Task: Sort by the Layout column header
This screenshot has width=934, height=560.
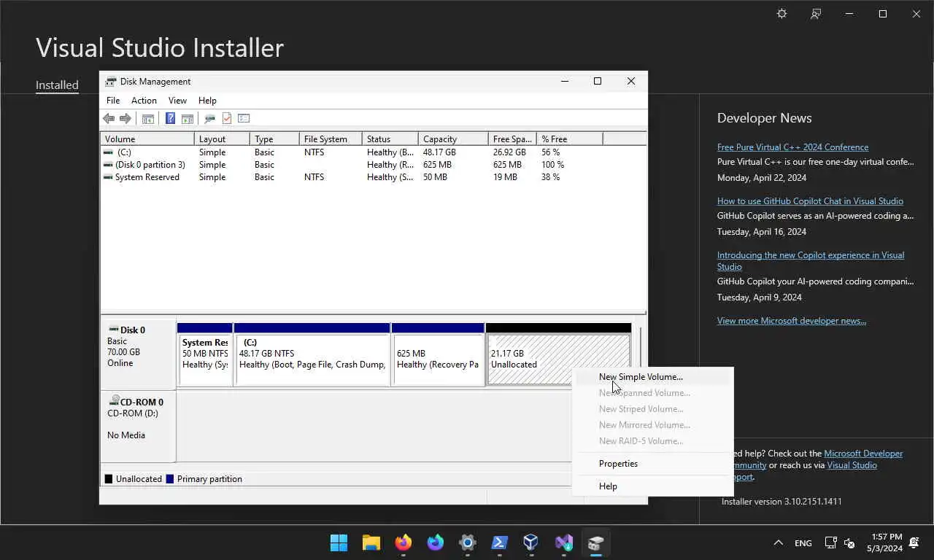Action: [x=222, y=139]
